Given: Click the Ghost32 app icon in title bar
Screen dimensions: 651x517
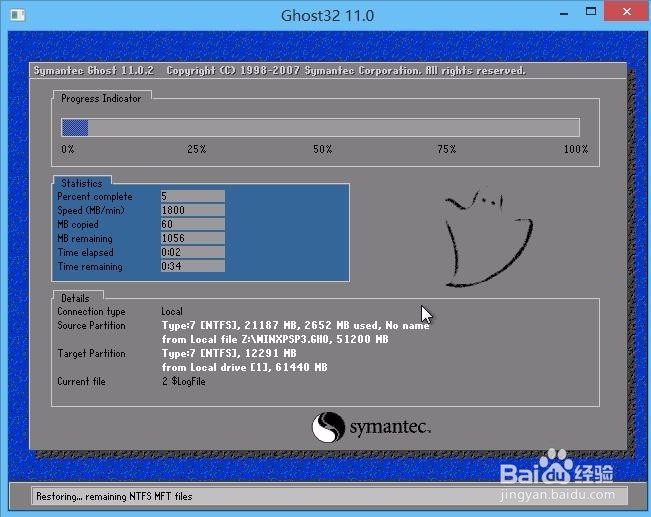Looking at the screenshot, I should pyautogui.click(x=17, y=15).
